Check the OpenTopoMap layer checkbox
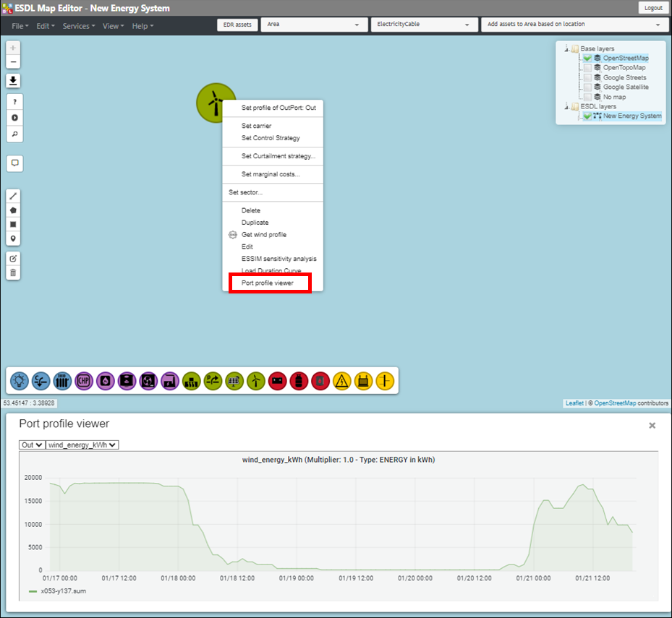 (587, 68)
